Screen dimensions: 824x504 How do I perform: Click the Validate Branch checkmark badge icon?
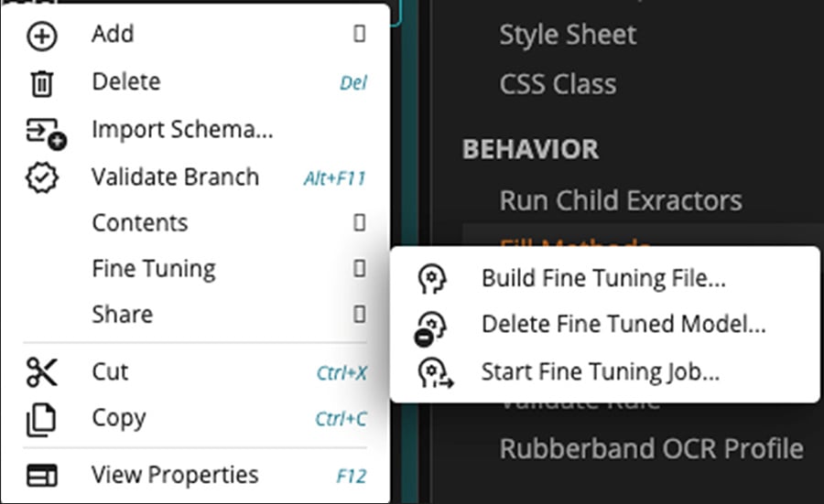pyautogui.click(x=42, y=177)
